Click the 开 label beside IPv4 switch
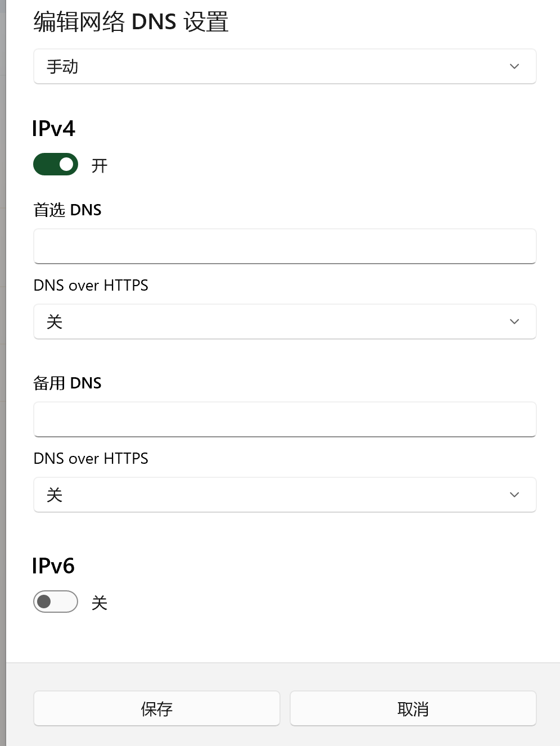The image size is (560, 746). tap(100, 165)
